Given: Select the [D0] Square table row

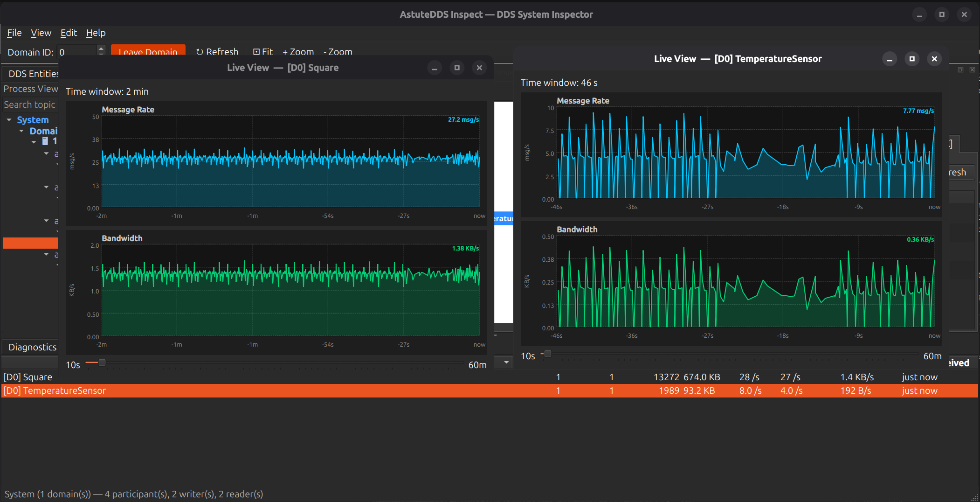Looking at the screenshot, I should pos(490,377).
